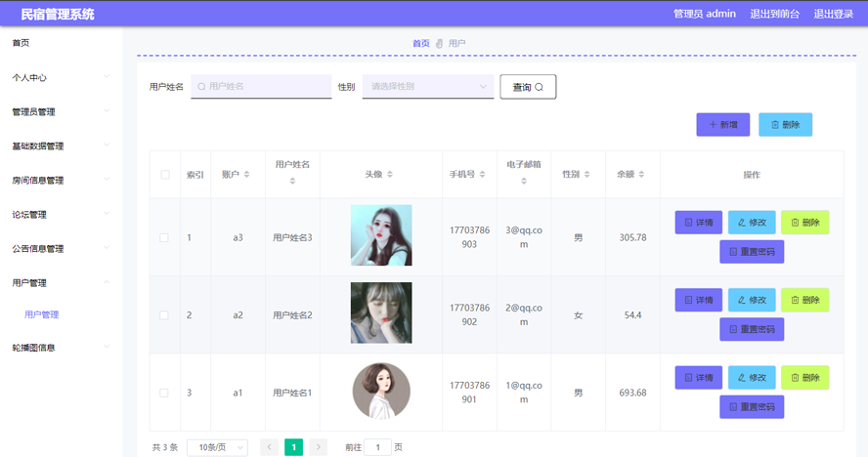This screenshot has height=457, width=868.
Task: Sort by 电子邮箱 column arrows
Action: 524,181
